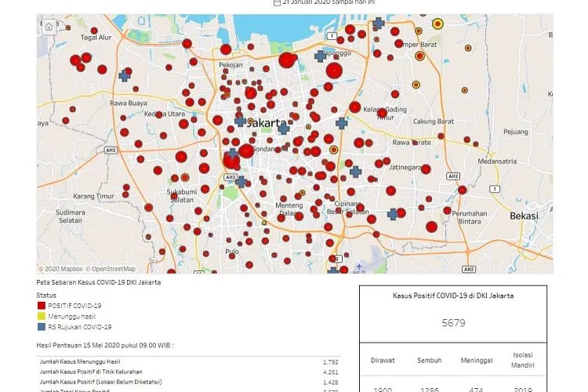Click the Pekojan map label
The width and height of the screenshot is (588, 392).
230,65
